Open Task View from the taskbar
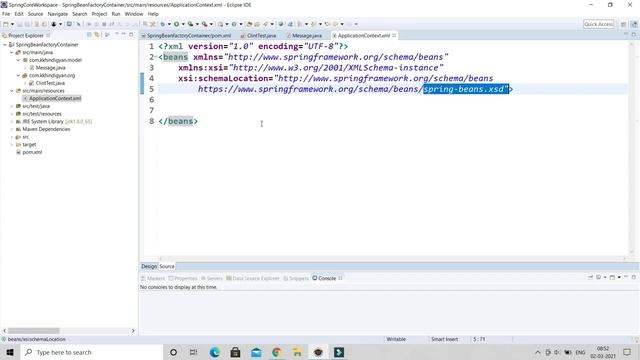Screen dimensions: 640x360 coord(193,352)
